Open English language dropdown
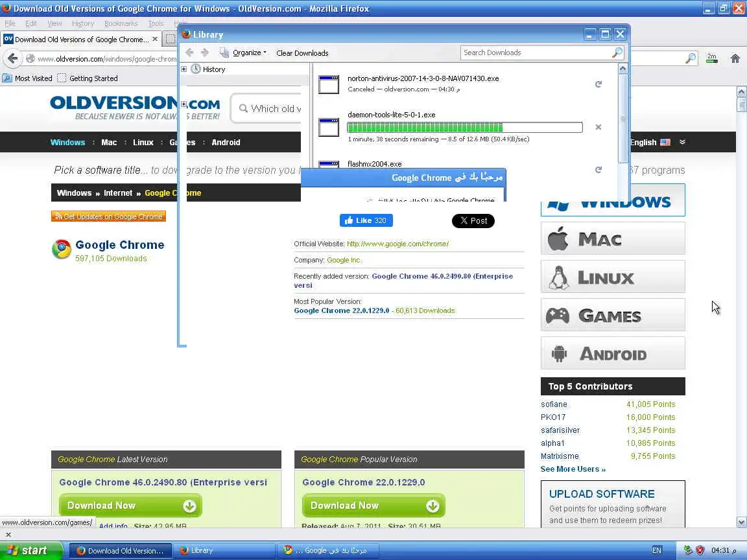This screenshot has height=560, width=747. (x=650, y=143)
